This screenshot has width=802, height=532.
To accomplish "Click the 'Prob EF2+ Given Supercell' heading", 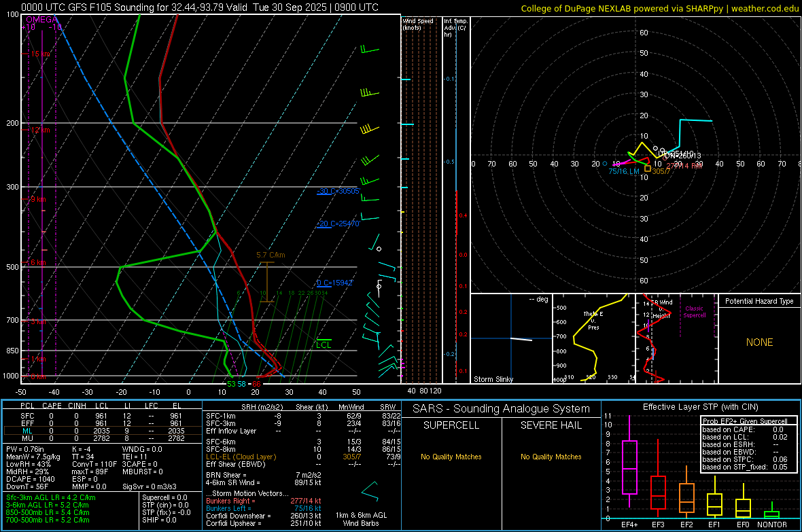I will coord(745,421).
